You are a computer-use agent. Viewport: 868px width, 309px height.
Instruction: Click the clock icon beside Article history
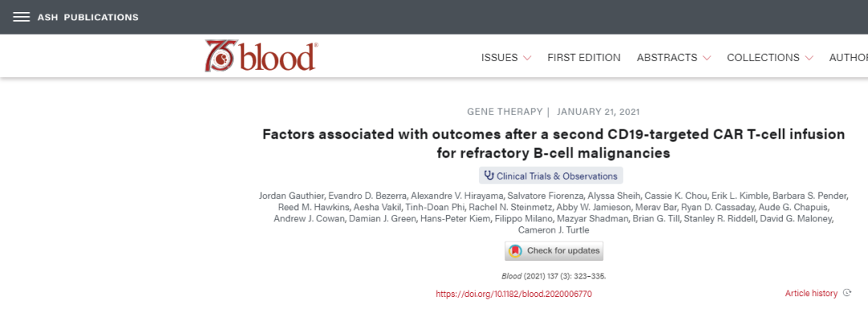point(847,293)
